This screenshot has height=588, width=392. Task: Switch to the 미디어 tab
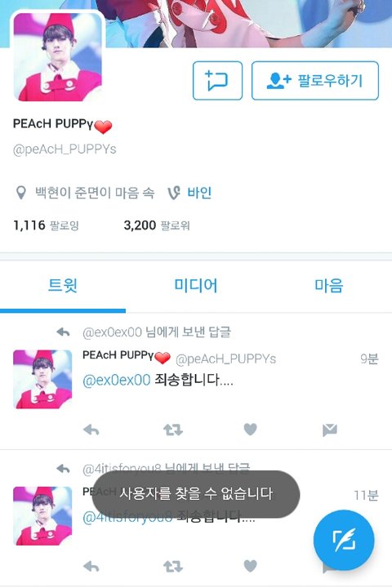pos(196,285)
